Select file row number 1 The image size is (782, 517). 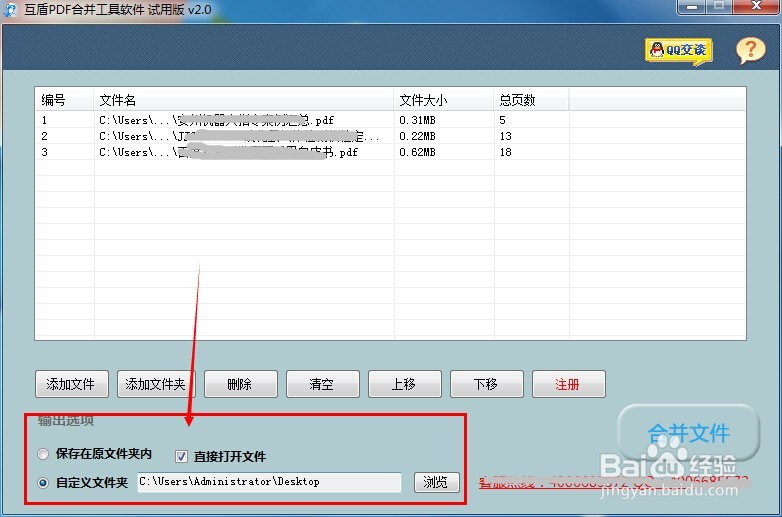390,120
